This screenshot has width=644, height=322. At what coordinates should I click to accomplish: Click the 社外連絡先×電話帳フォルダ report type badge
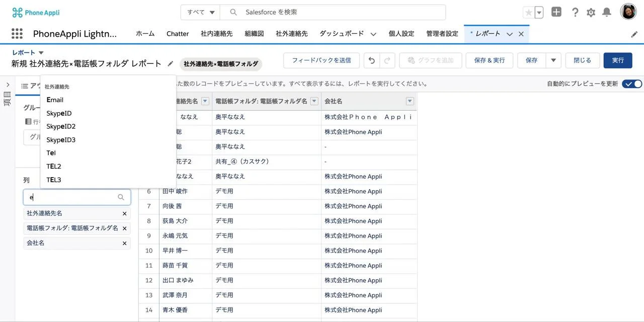pyautogui.click(x=221, y=64)
